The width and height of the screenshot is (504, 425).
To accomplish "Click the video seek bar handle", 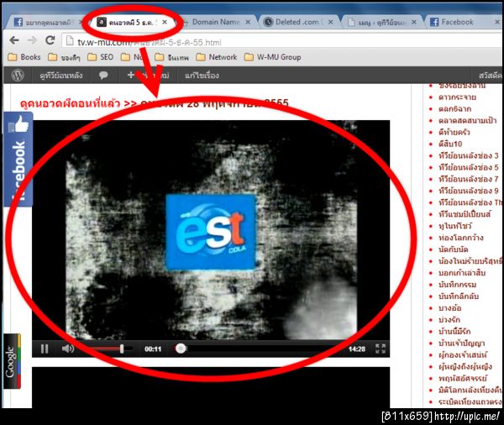I will 181,349.
